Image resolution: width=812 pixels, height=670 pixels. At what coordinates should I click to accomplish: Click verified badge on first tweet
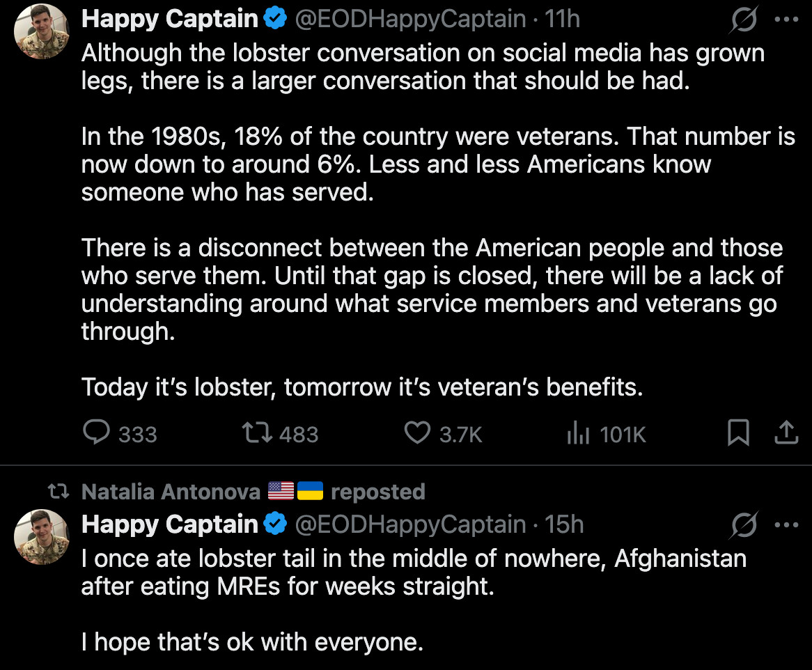pyautogui.click(x=276, y=20)
